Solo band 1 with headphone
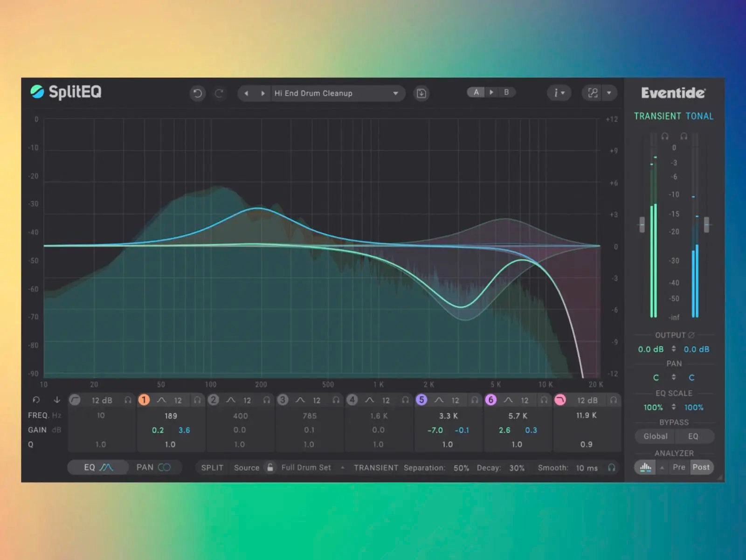 coord(197,400)
